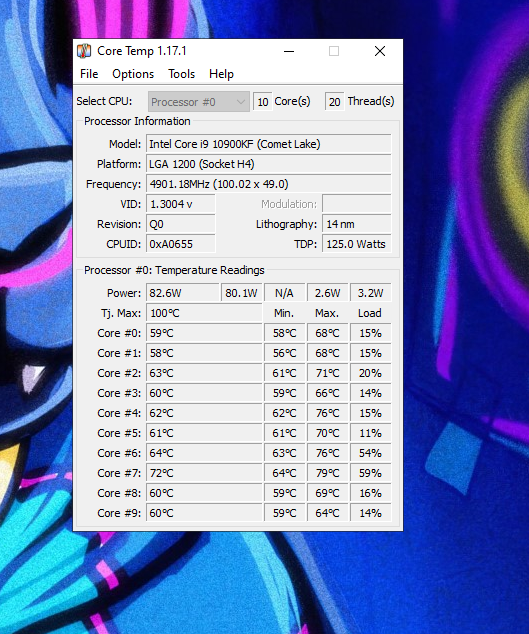The image size is (529, 634).
Task: Open the Tools menu
Action: [x=182, y=74]
